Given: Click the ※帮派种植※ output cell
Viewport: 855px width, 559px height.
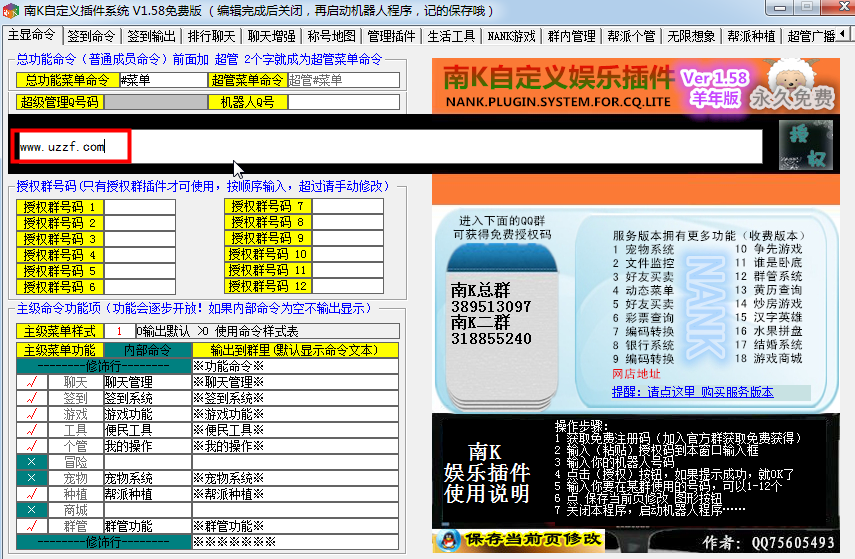Looking at the screenshot, I should click(x=295, y=494).
